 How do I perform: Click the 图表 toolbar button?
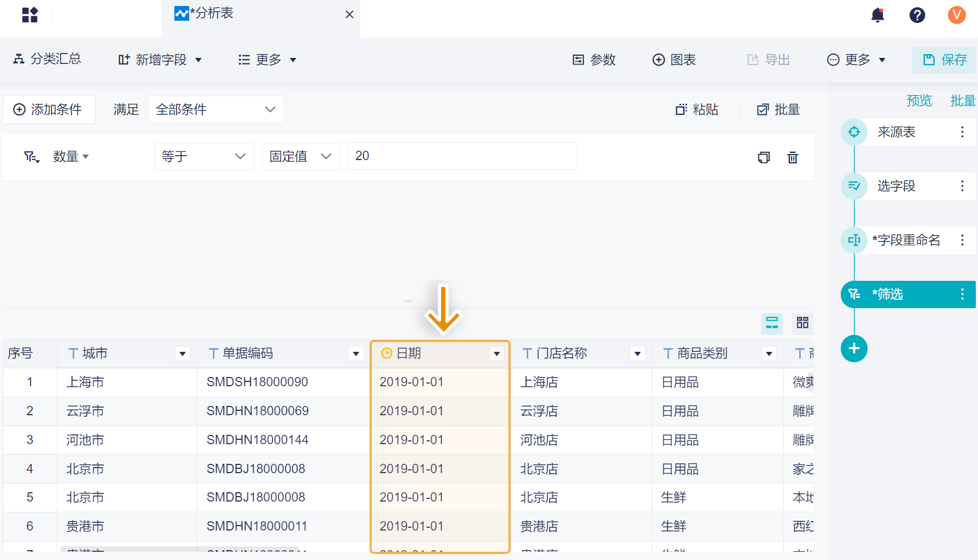point(674,60)
